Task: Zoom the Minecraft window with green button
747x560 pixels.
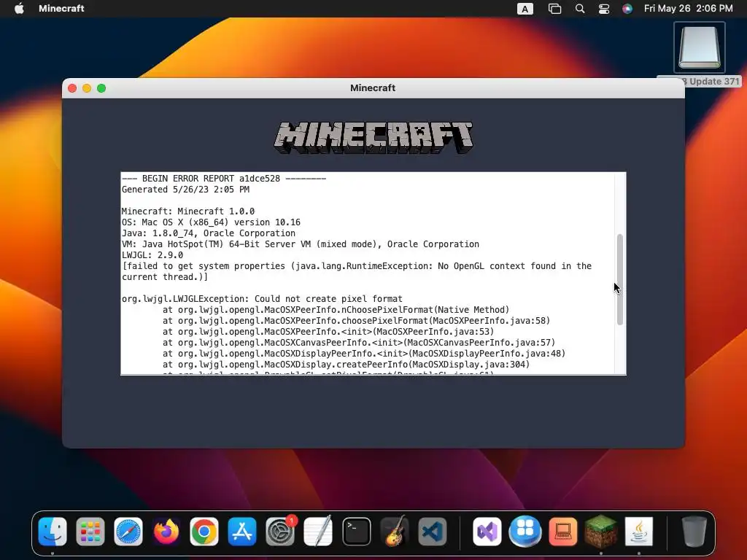Action: [101, 88]
